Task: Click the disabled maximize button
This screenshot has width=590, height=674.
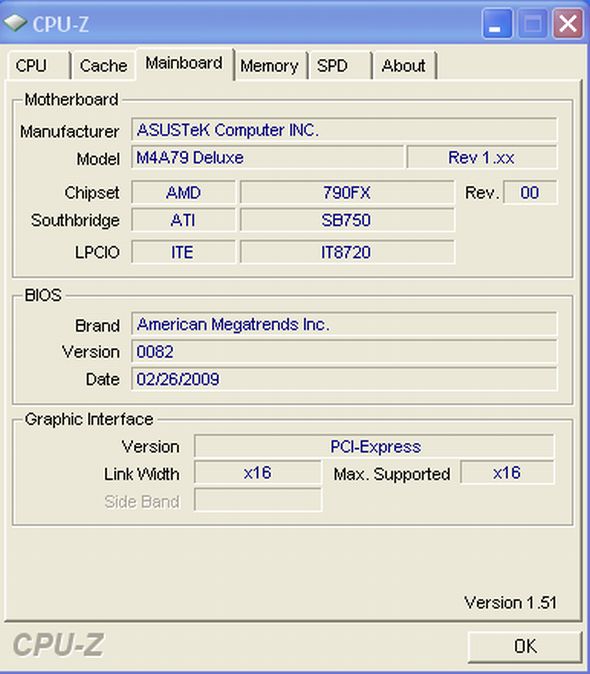Action: point(532,24)
